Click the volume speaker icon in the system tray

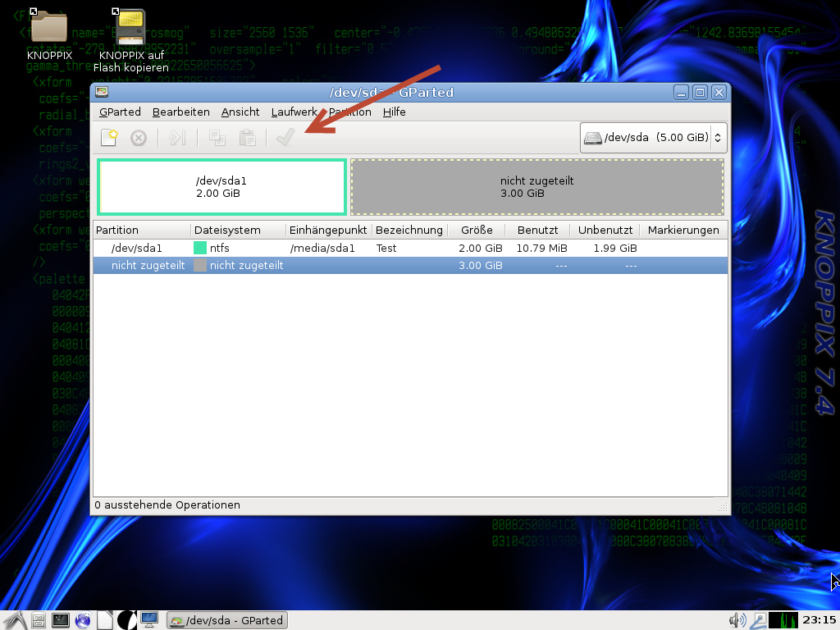point(737,620)
